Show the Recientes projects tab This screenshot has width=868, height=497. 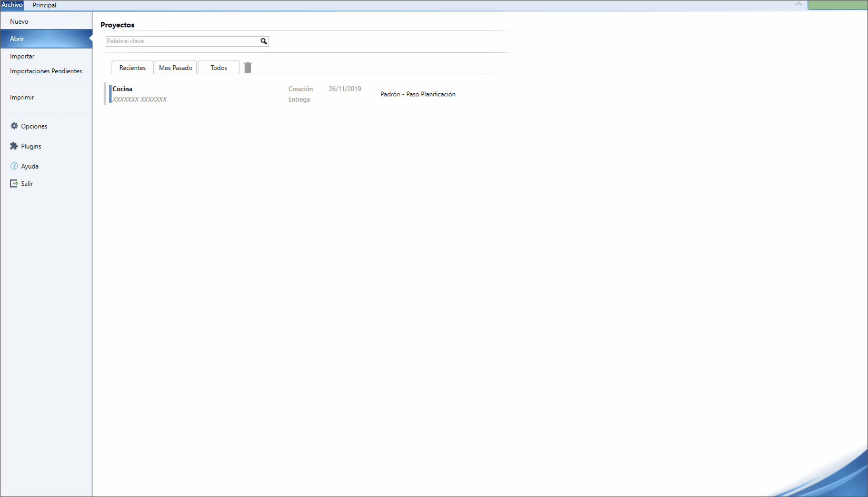133,67
